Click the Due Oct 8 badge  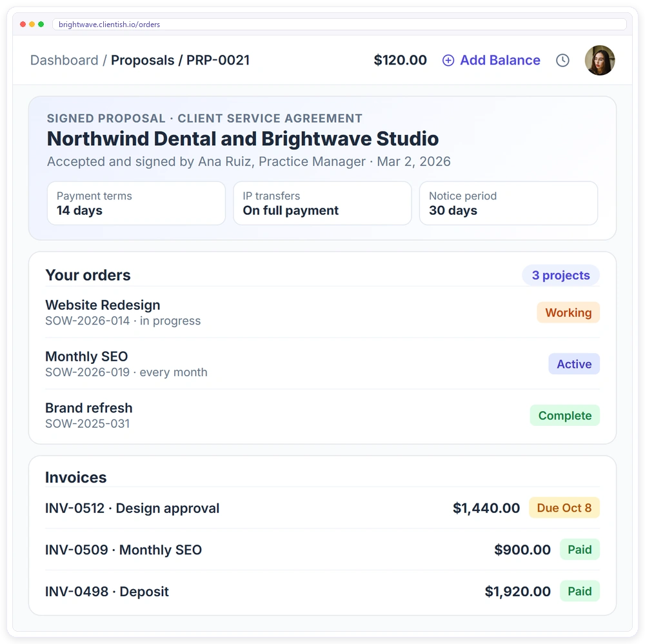click(564, 508)
